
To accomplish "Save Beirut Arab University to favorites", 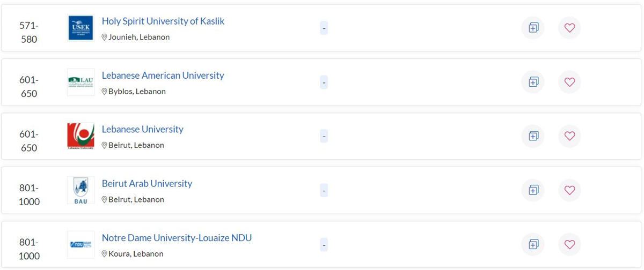I will 569,190.
